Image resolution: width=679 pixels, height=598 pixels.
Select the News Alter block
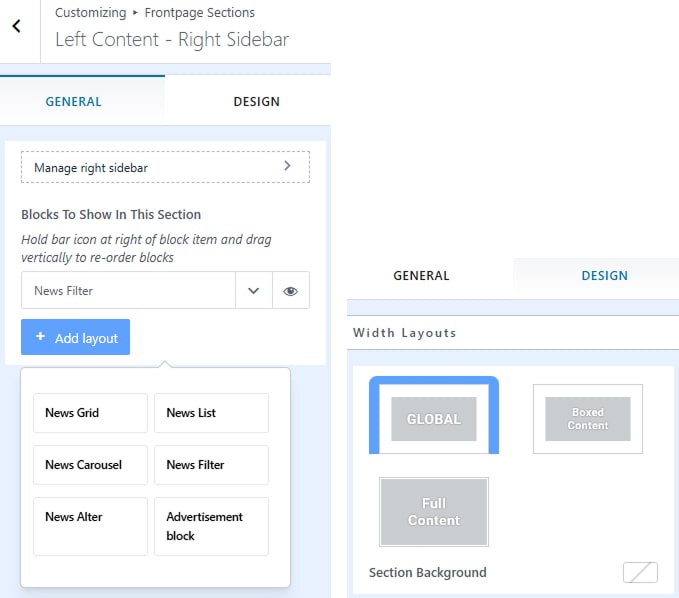pos(90,526)
